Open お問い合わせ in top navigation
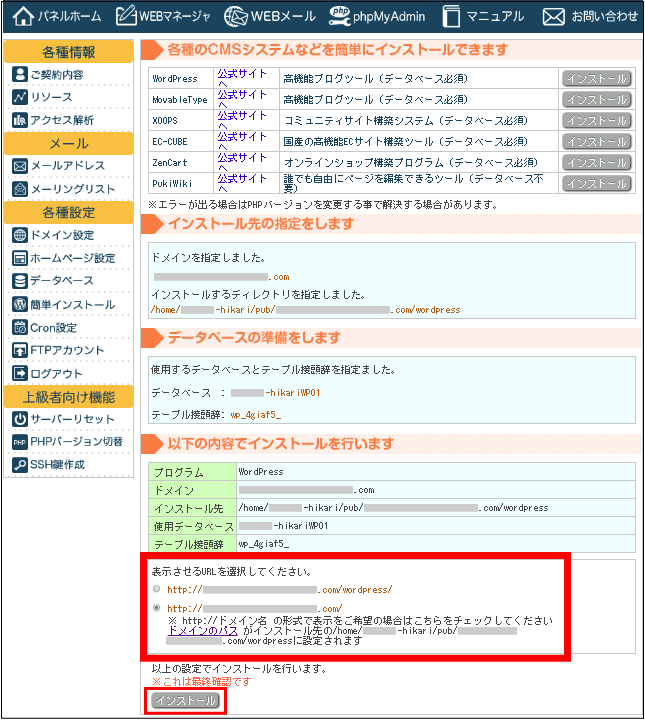 click(590, 17)
